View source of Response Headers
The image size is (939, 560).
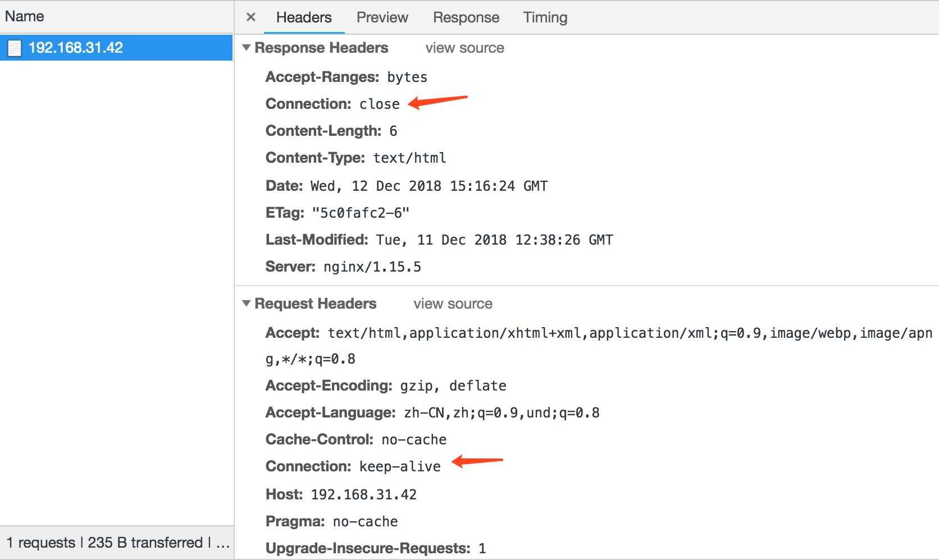point(464,48)
